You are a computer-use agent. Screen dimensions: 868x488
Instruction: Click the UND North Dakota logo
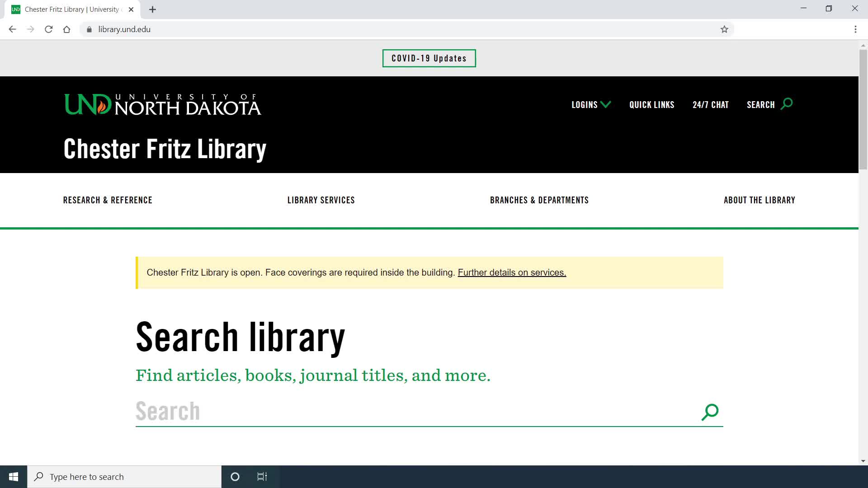(163, 104)
